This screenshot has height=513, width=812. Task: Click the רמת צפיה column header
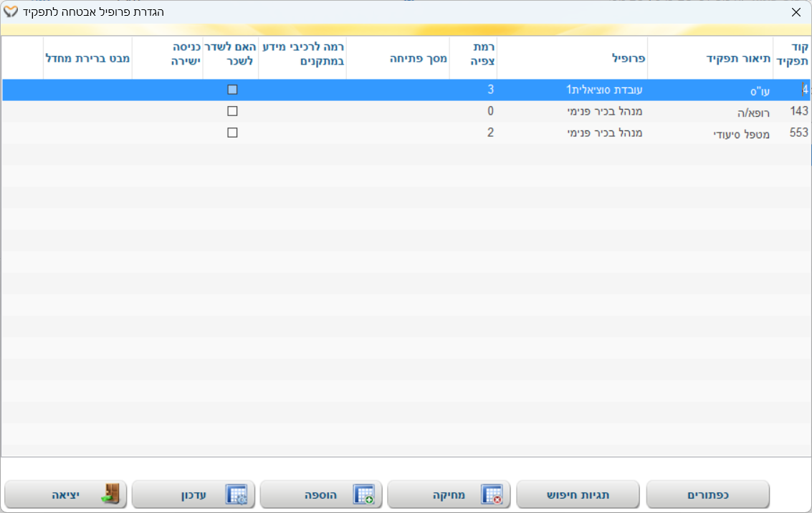[479, 54]
